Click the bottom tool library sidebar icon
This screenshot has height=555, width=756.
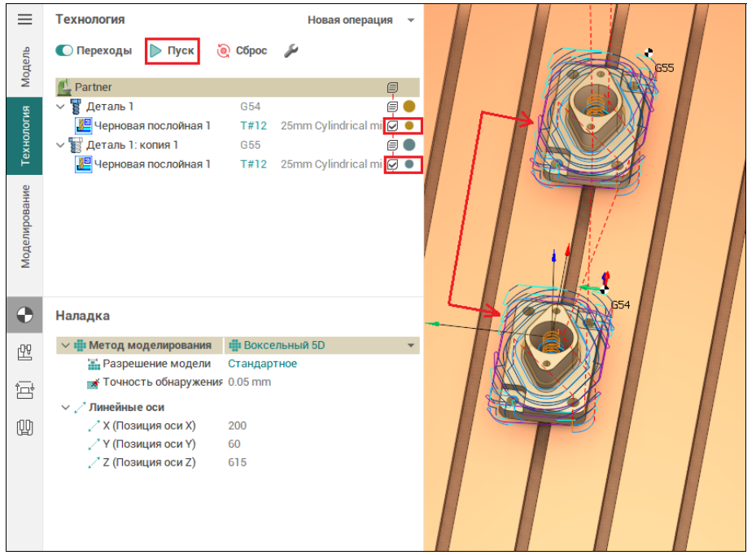click(24, 426)
